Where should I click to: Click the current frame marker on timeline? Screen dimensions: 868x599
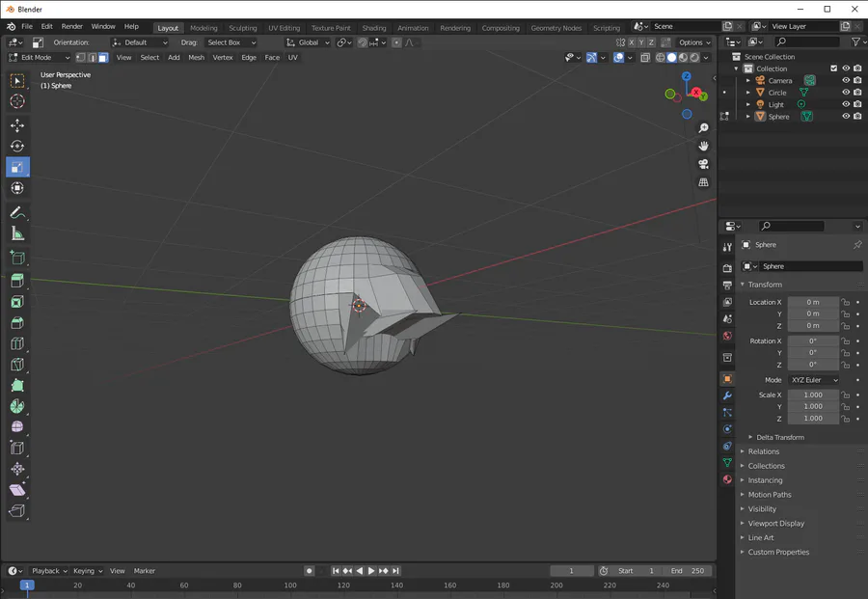(x=27, y=585)
